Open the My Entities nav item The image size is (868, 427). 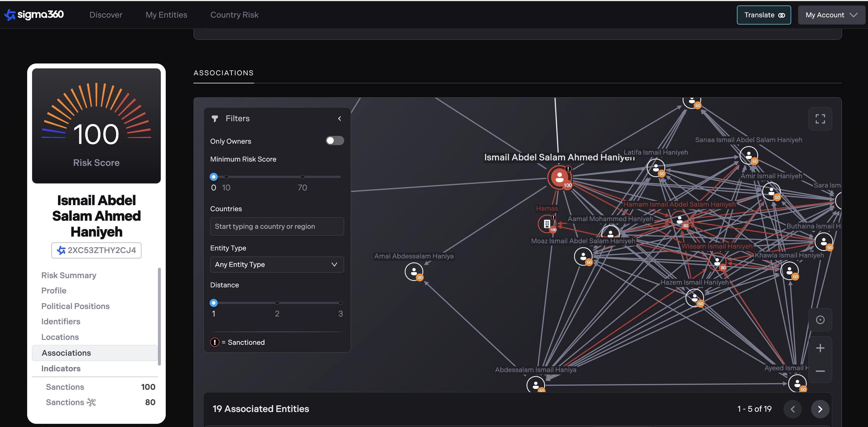(x=166, y=15)
